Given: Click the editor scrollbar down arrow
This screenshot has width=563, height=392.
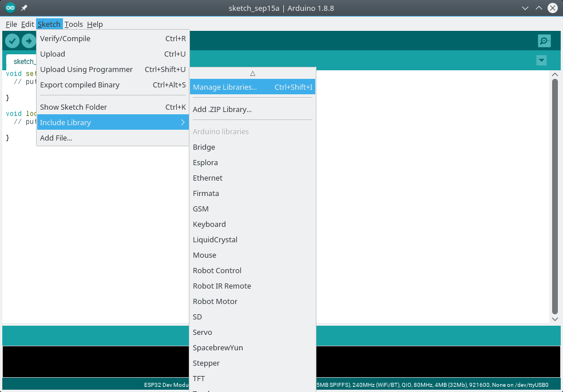Looking at the screenshot, I should click(x=554, y=319).
